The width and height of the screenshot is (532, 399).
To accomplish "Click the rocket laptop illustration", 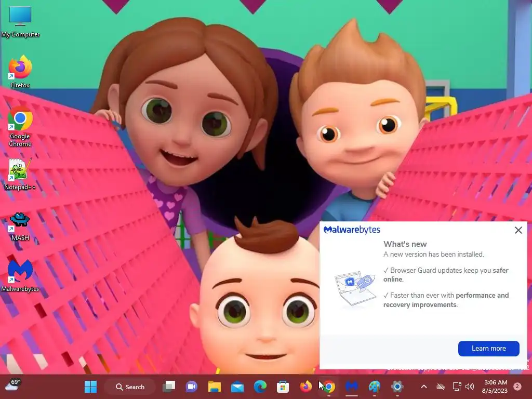I will coord(355,289).
